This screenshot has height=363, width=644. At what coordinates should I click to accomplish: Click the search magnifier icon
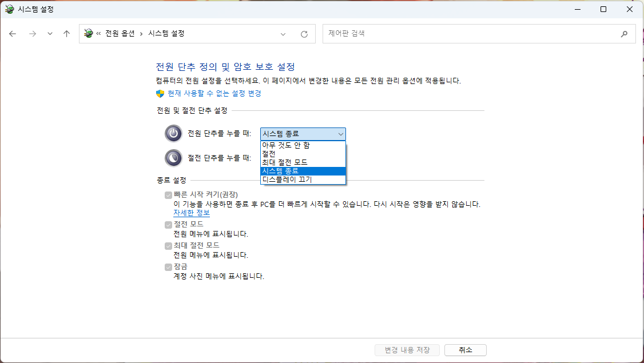point(624,34)
